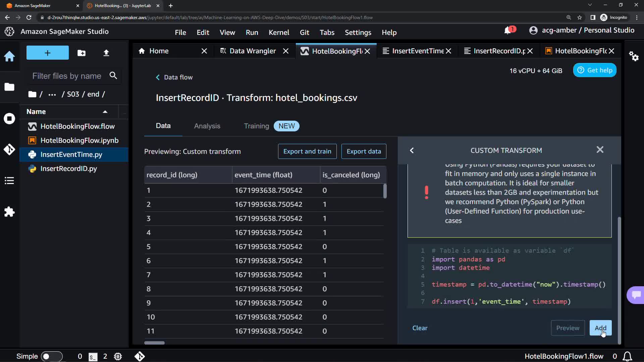The width and height of the screenshot is (644, 362).
Task: Click the Add transform button
Action: [600, 328]
